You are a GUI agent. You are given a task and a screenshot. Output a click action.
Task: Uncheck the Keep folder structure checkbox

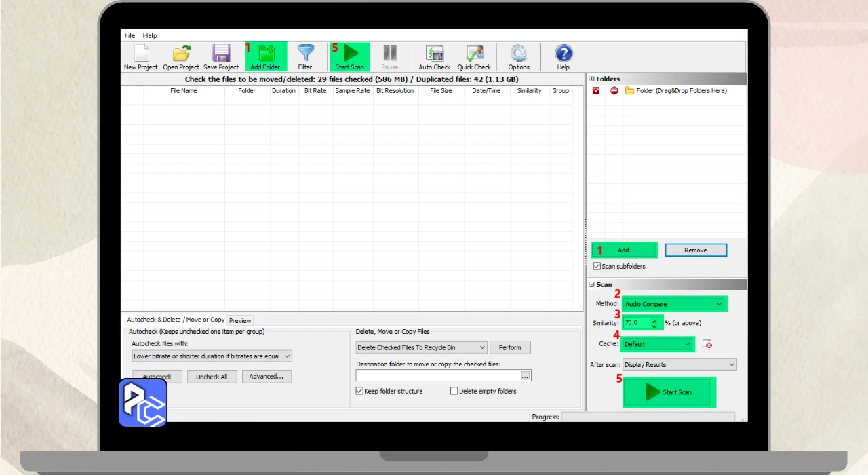click(360, 391)
